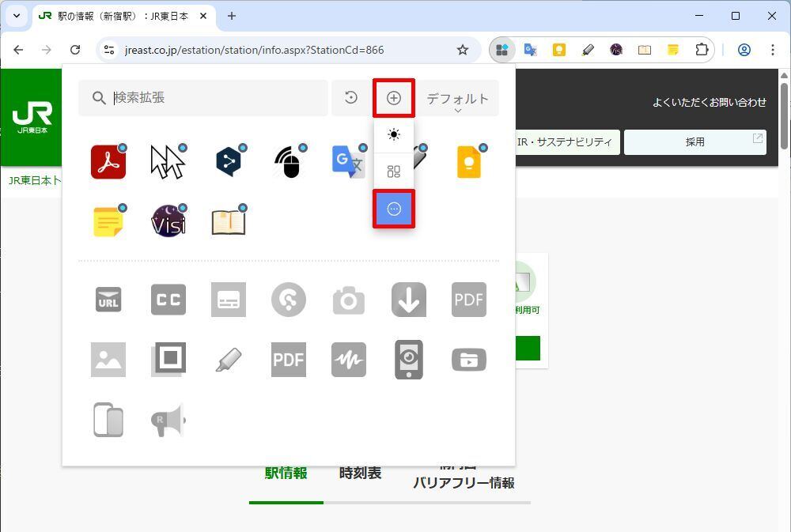Click the Adobe Acrobat extension icon
Image resolution: width=791 pixels, height=532 pixels.
click(x=108, y=161)
